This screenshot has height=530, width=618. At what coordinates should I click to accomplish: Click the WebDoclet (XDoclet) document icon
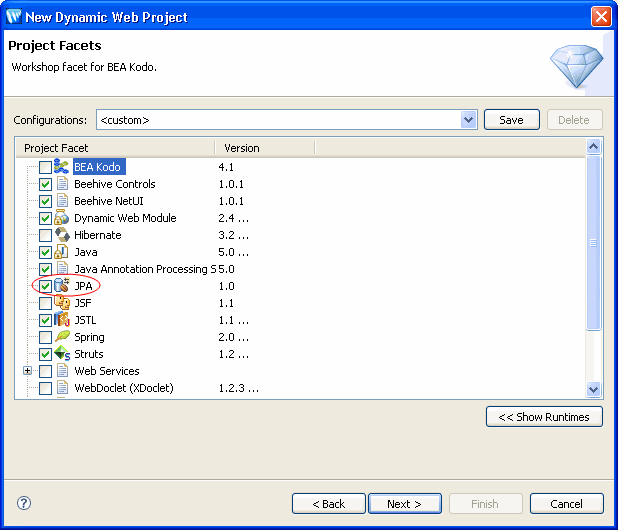62,387
